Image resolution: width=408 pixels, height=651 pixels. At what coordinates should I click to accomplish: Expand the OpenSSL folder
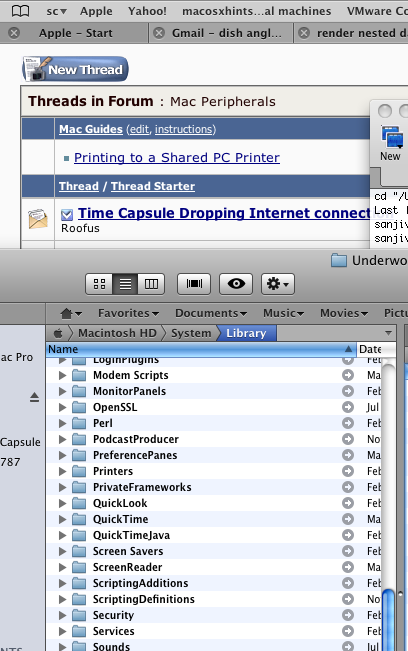pyautogui.click(x=63, y=407)
